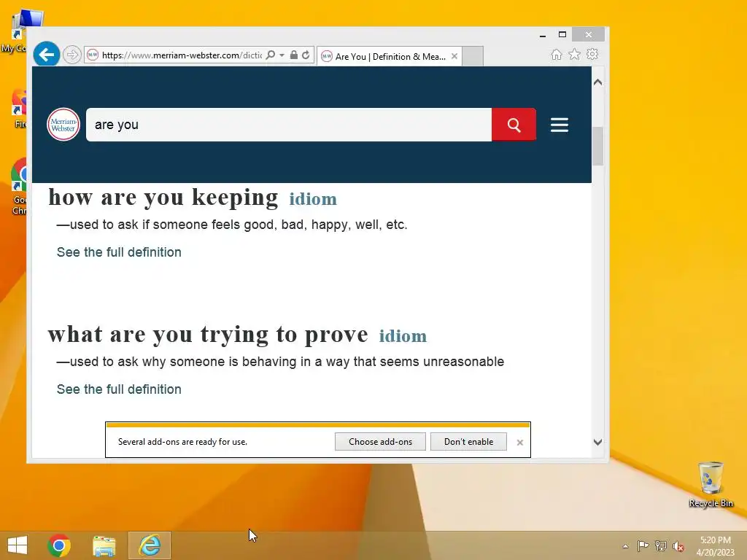Viewport: 747px width, 560px height.
Task: Open File Explorer from the taskbar
Action: (104, 545)
